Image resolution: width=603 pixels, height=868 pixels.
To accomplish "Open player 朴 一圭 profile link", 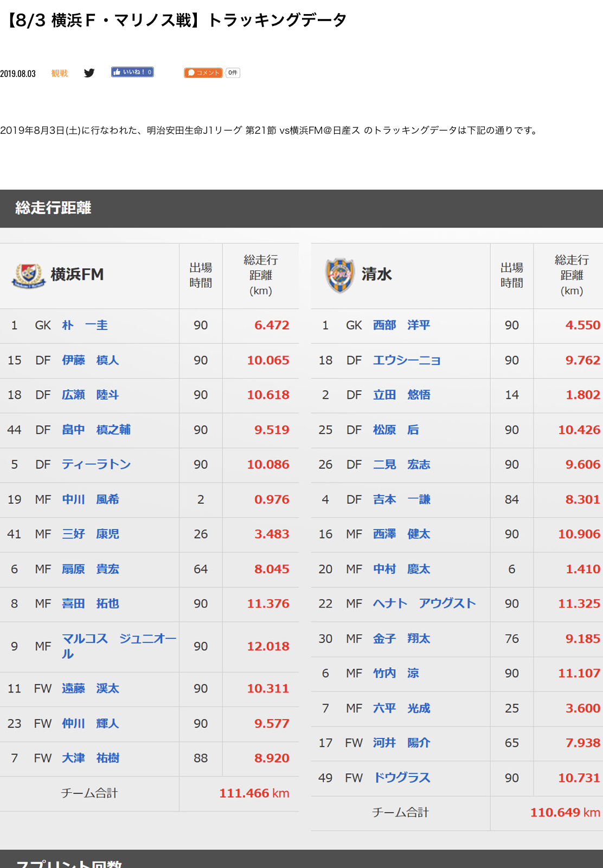I will [85, 325].
